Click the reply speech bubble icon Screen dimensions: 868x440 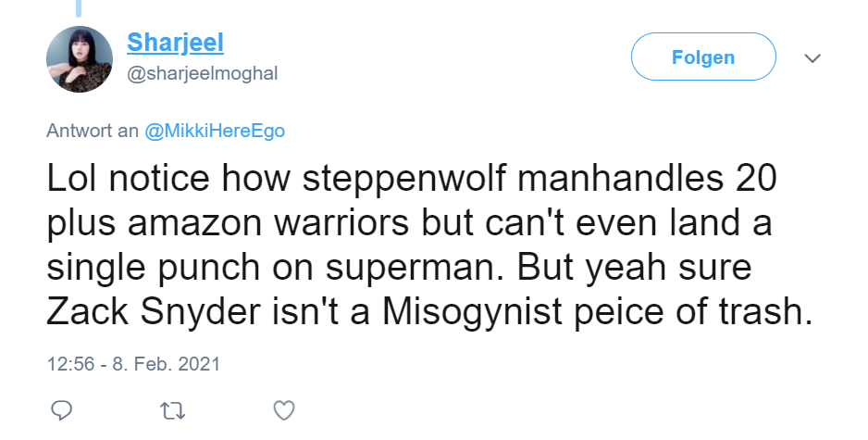pos(62,409)
